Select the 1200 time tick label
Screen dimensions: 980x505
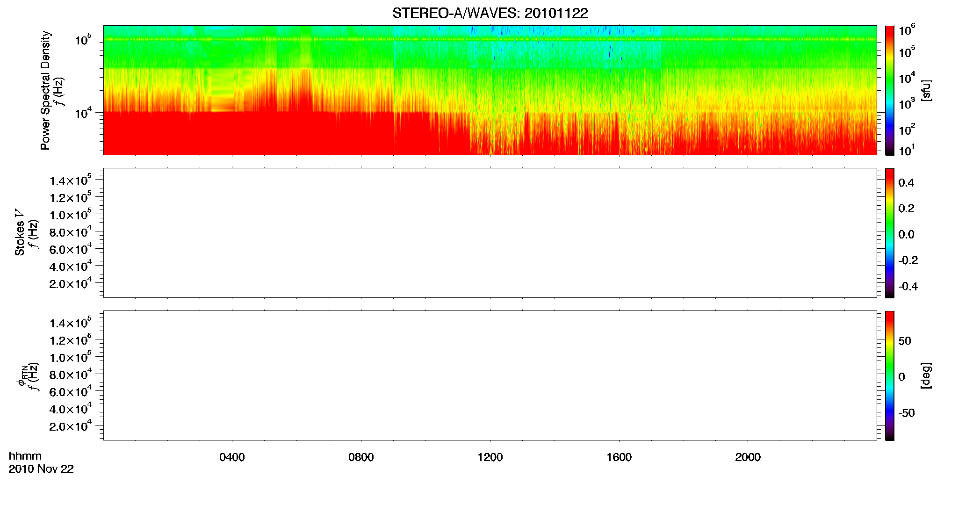490,457
